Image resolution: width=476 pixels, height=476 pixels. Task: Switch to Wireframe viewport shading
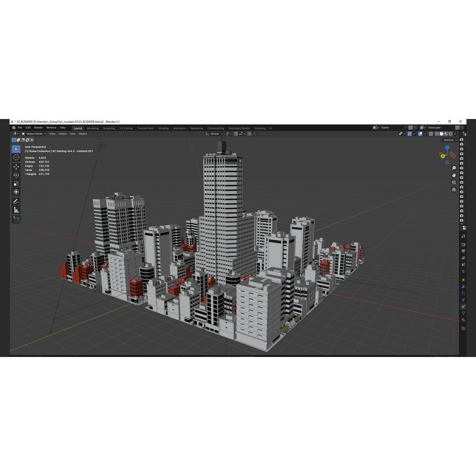pos(437,134)
